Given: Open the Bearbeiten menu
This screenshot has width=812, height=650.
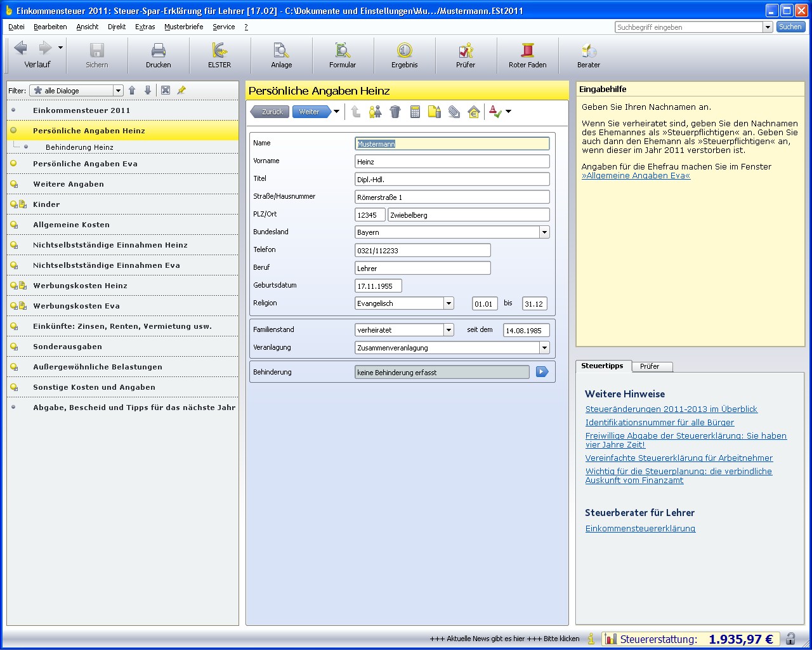Looking at the screenshot, I should point(50,27).
